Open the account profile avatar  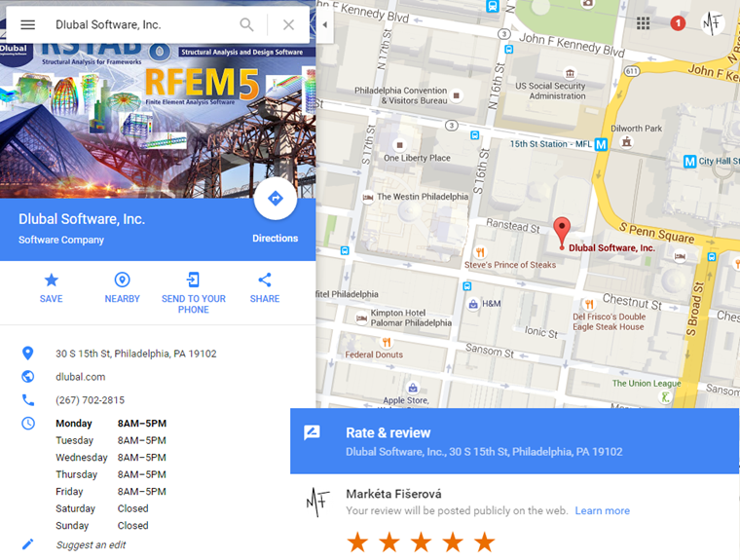pyautogui.click(x=712, y=22)
